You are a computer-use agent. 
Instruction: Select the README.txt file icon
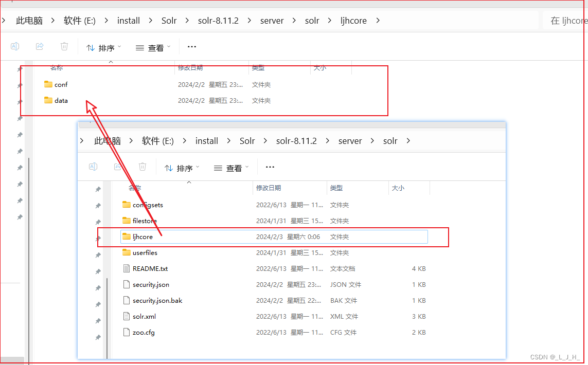click(127, 268)
